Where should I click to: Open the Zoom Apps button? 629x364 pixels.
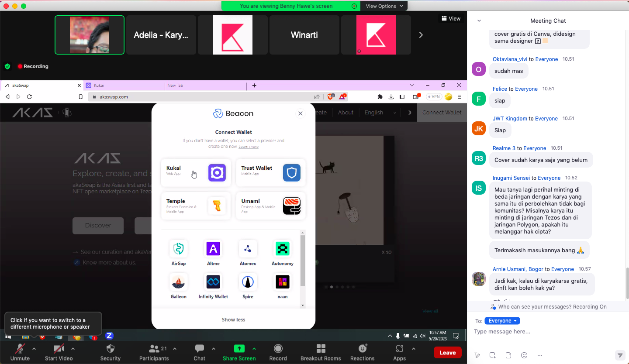tap(399, 352)
